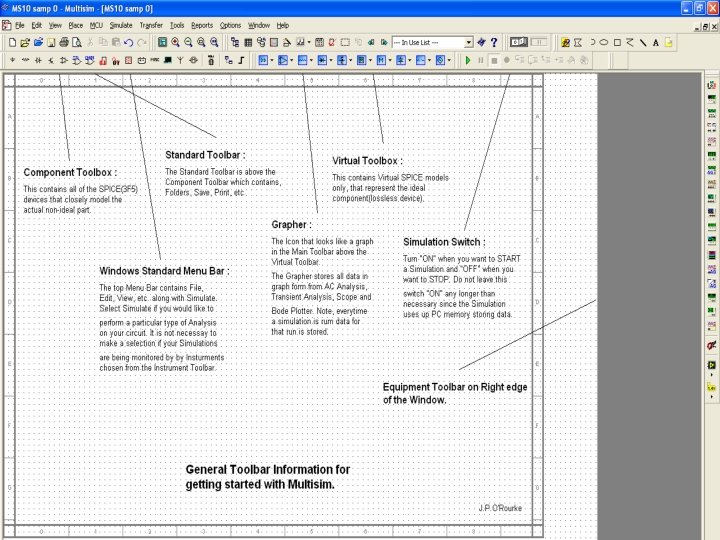The height and width of the screenshot is (540, 720).
Task: Toggle the simulation pause switch
Action: (x=539, y=42)
